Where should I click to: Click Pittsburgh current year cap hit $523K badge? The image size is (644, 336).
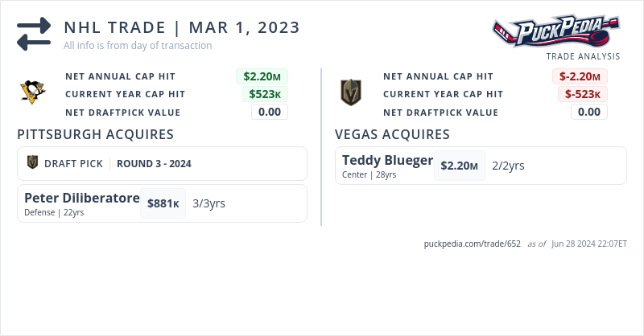coord(266,94)
